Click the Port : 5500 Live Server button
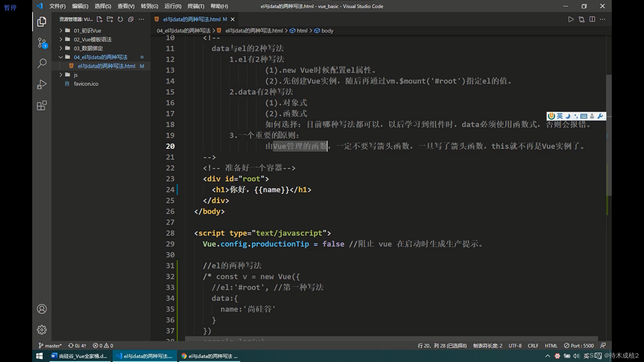Screen dimensions: 644x362 pyautogui.click(x=579, y=346)
